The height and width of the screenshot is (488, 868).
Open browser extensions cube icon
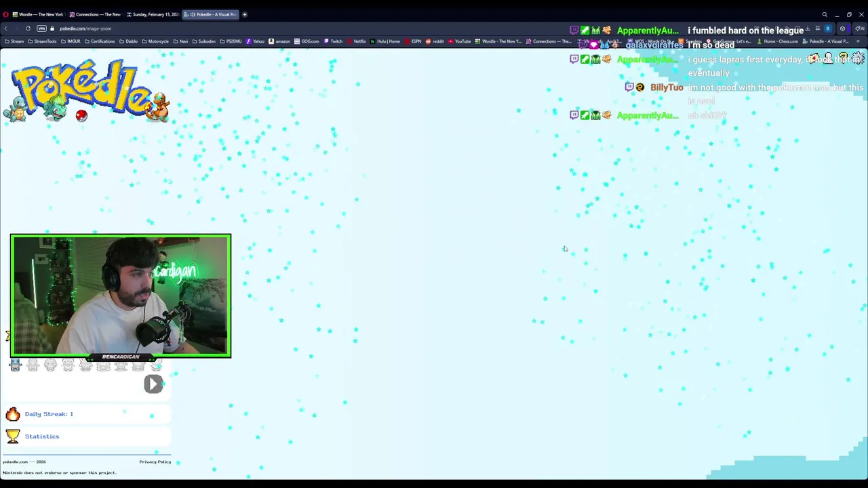point(842,28)
